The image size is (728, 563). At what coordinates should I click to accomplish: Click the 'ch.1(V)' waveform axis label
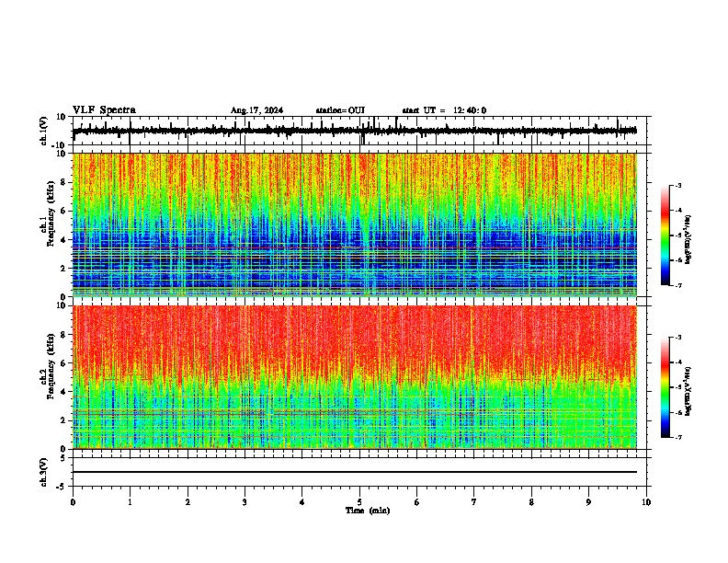[x=44, y=131]
